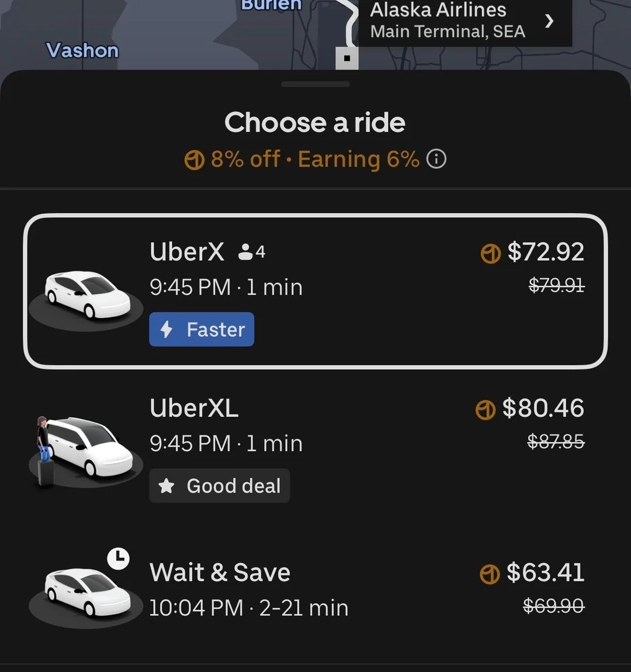The image size is (631, 672).
Task: Select the Wait & Save ride option
Action: tap(315, 590)
